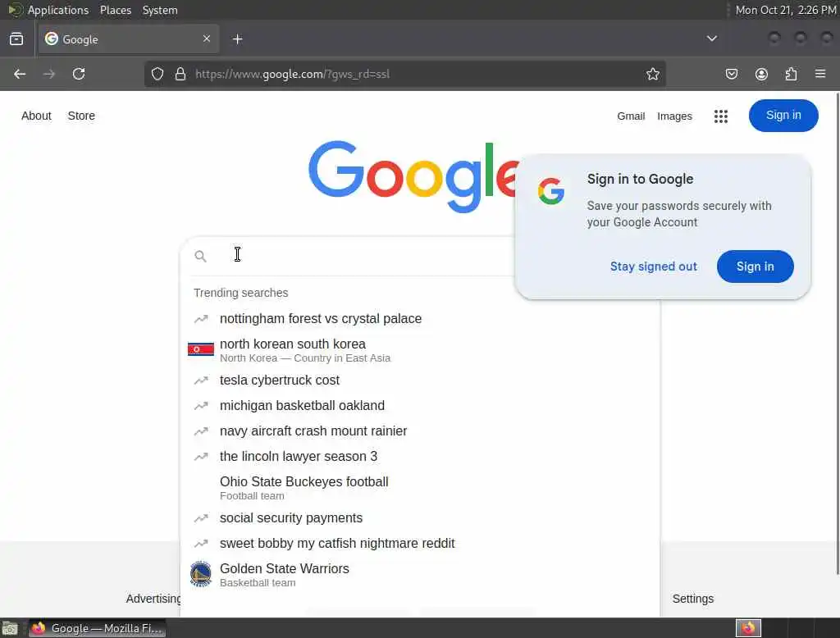Expand the list all tabs chevron
Screen dimensions: 840x638
pyautogui.click(x=711, y=39)
